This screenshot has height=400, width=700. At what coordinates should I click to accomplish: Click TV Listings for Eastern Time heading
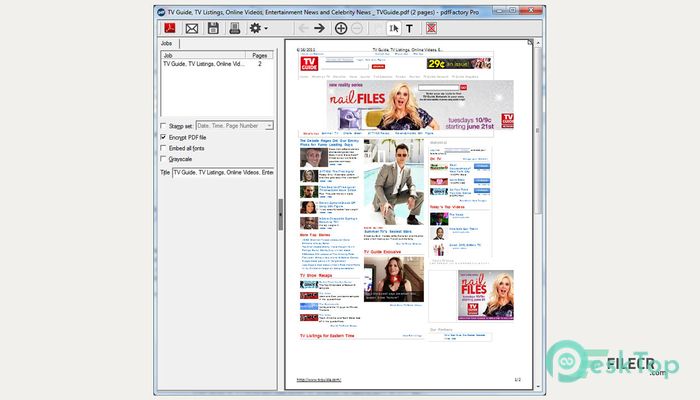tap(327, 336)
